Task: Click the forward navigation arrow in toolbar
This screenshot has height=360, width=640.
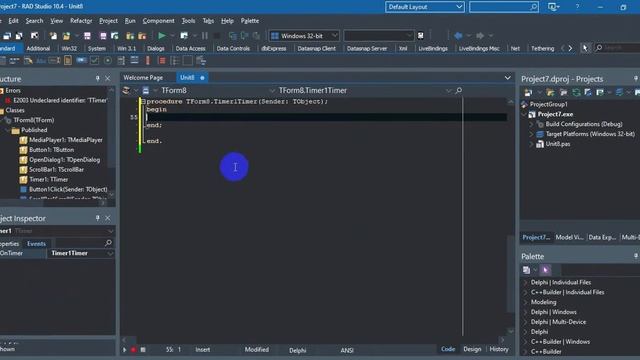Action: tap(480, 36)
